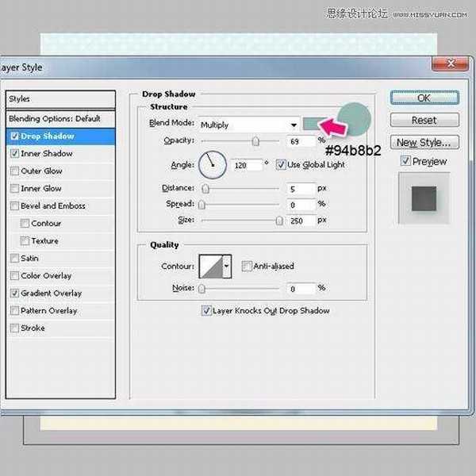The image size is (476, 476).
Task: Open the Blend Mode dropdown
Action: point(248,125)
